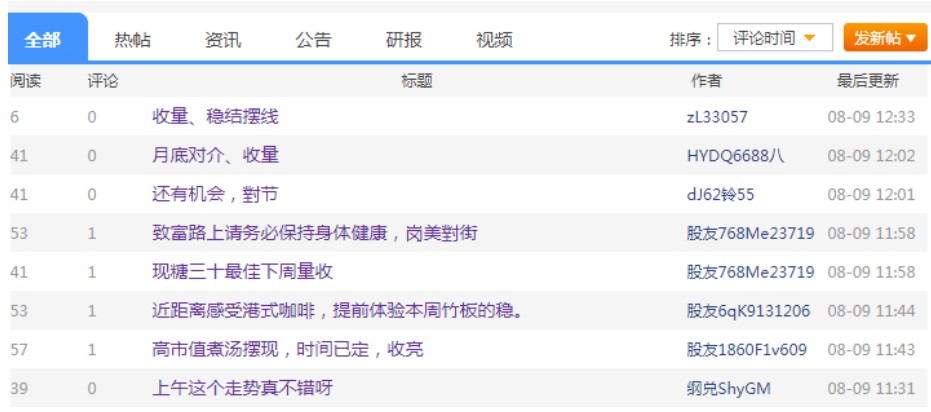Click the 发新帖 button
This screenshot has height=412, width=931.
point(884,39)
